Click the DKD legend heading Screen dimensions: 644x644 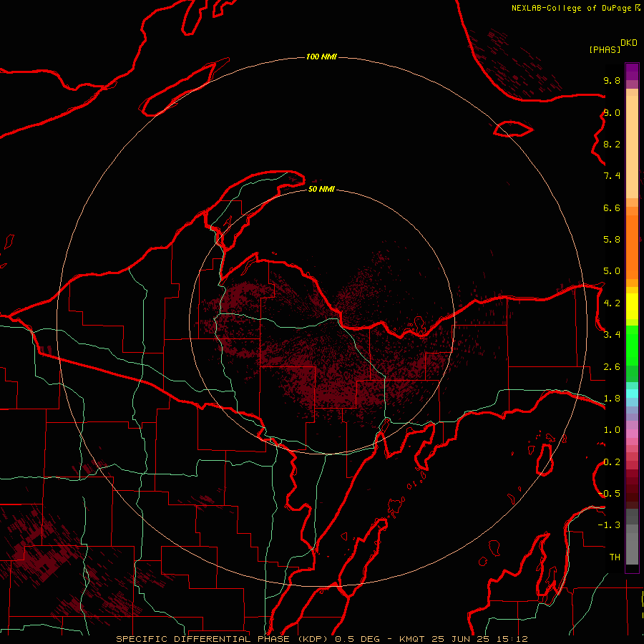629,43
